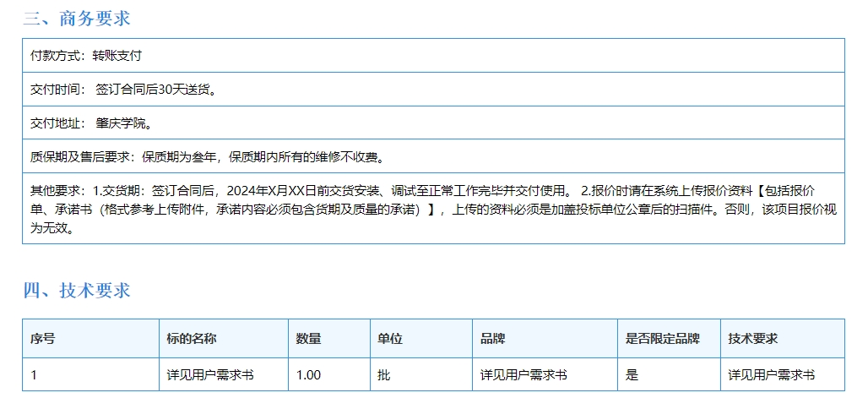Click the 交付时间 row about 30天送货
The image size is (868, 409).
(123, 90)
